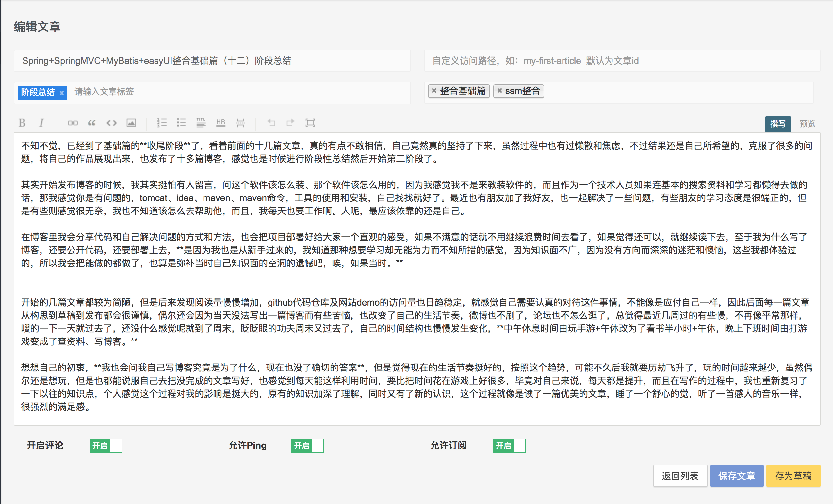The width and height of the screenshot is (833, 504).
Task: Click the custom access path field
Action: click(622, 61)
